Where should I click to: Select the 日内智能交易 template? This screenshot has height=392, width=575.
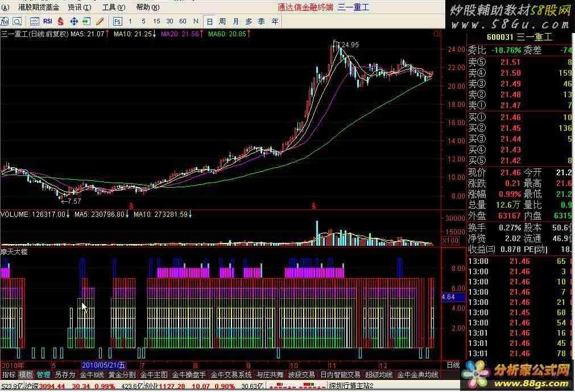tap(341, 375)
